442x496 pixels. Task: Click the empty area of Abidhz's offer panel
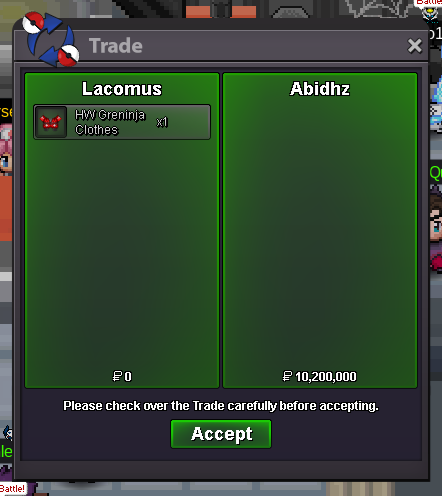point(320,233)
